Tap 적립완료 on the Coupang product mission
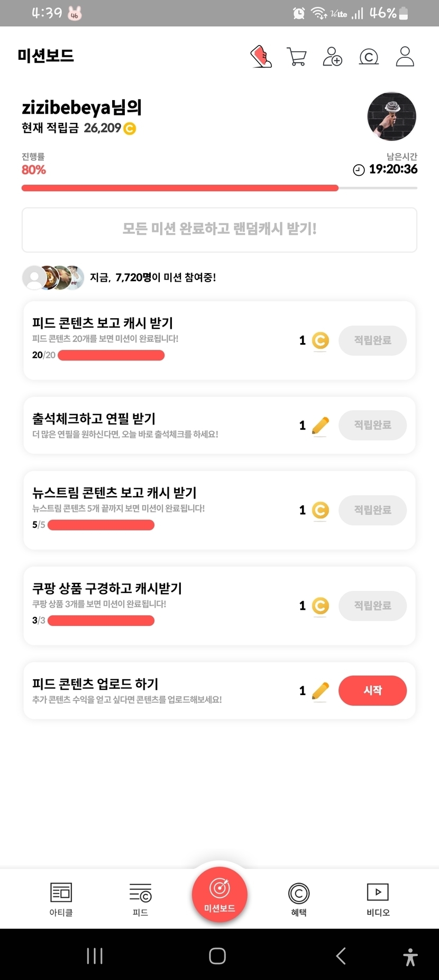The height and width of the screenshot is (980, 439). [372, 606]
